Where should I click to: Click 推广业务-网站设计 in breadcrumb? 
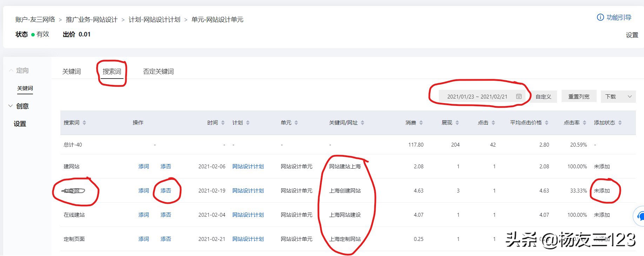92,20
